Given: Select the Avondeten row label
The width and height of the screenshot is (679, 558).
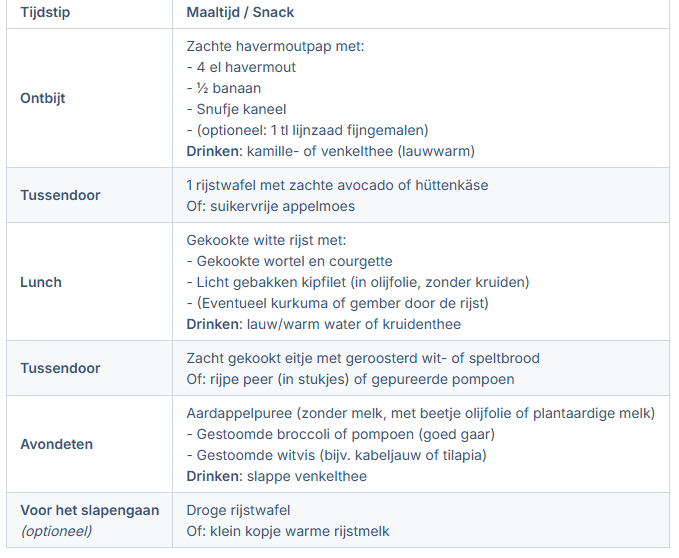Looking at the screenshot, I should tap(54, 444).
